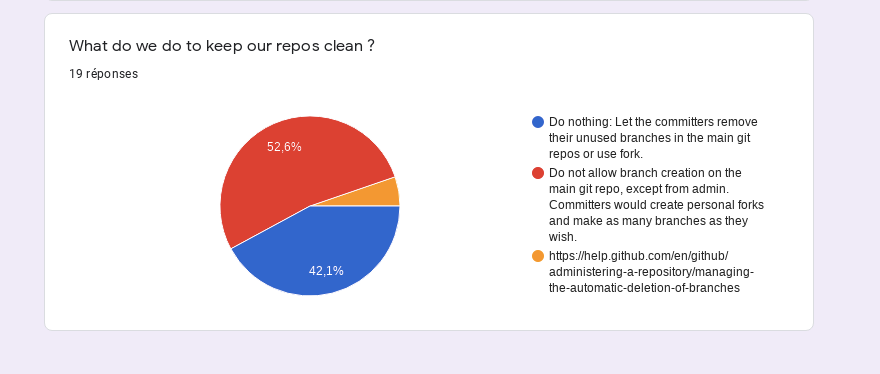
Task: Click 'Committers would create personal forks' line
Action: click(x=657, y=204)
